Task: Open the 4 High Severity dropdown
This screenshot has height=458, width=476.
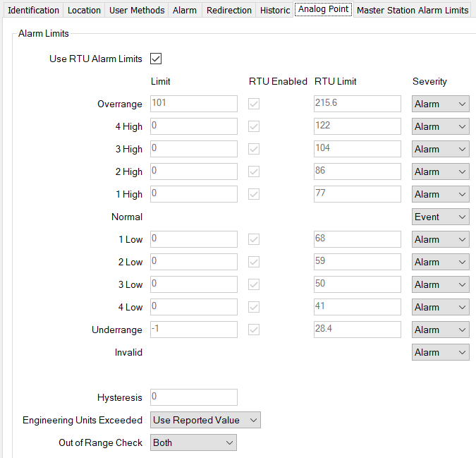Action: (441, 126)
